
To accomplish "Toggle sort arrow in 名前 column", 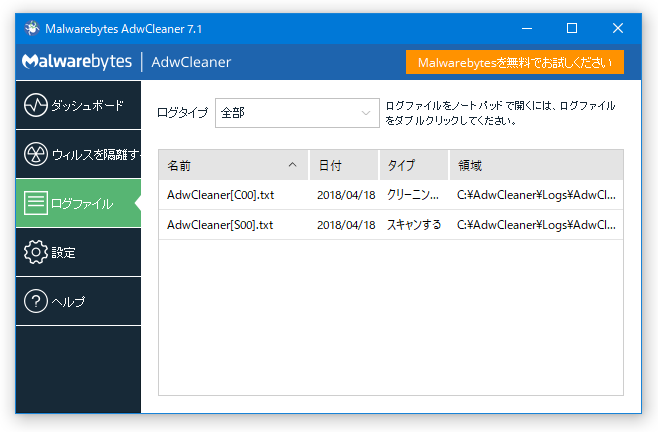I will pos(292,165).
